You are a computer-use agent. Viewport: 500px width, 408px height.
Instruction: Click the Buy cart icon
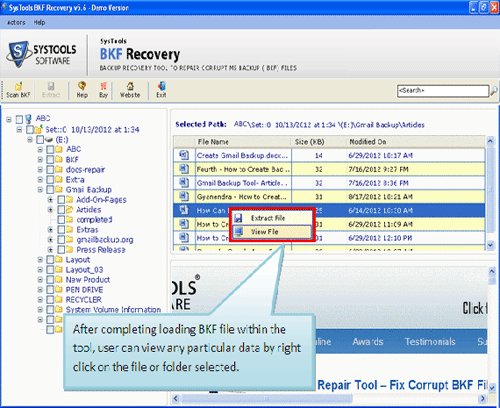103,86
